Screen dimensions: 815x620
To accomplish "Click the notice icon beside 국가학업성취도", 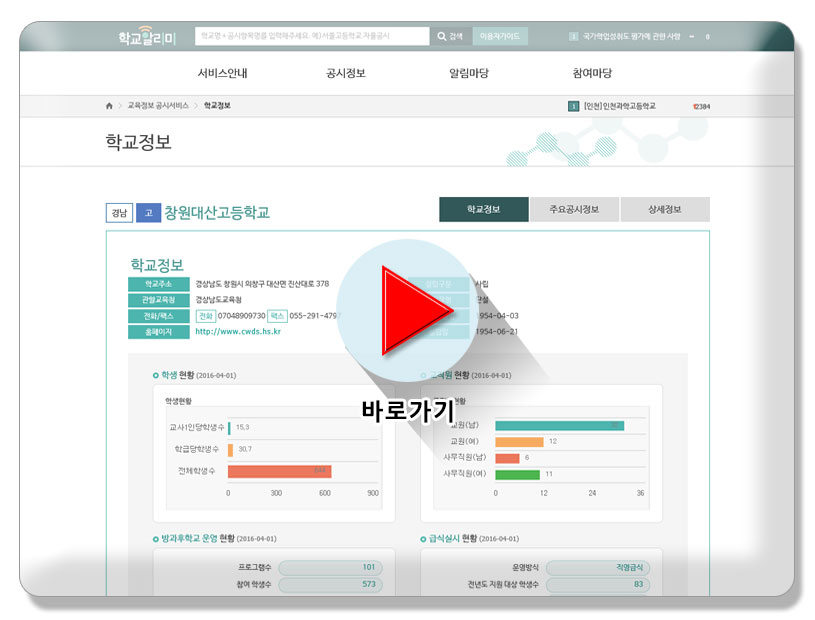I will (573, 36).
